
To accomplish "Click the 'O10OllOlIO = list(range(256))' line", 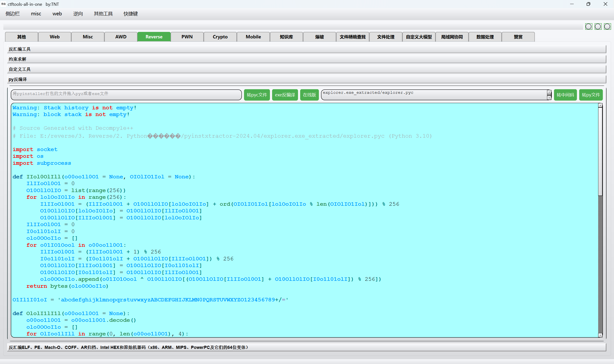I will point(76,190).
